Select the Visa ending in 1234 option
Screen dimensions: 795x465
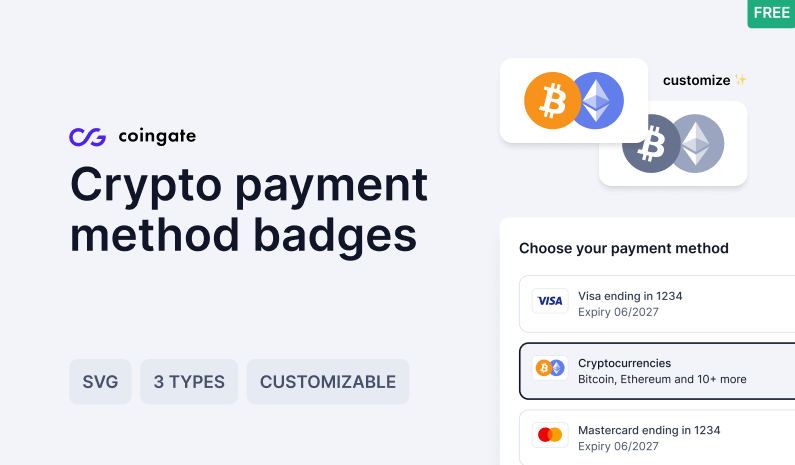pyautogui.click(x=660, y=304)
